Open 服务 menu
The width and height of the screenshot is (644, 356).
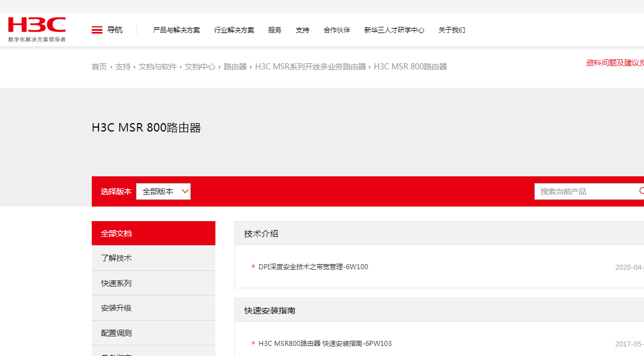[x=275, y=30]
